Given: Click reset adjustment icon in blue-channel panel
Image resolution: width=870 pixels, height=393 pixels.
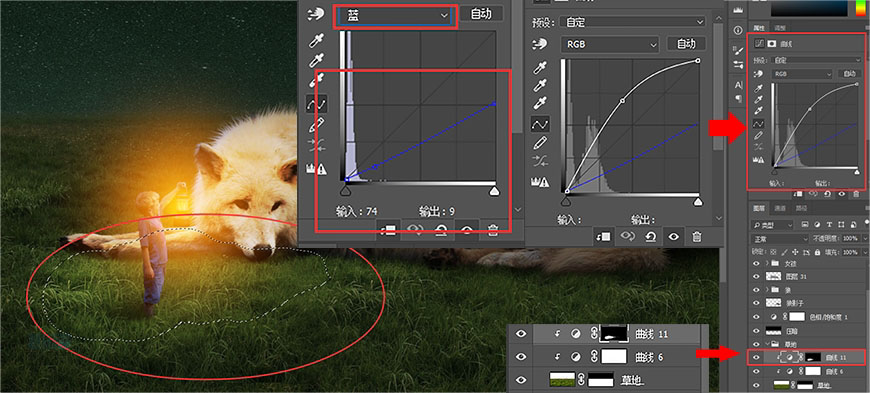Looking at the screenshot, I should pos(440,230).
